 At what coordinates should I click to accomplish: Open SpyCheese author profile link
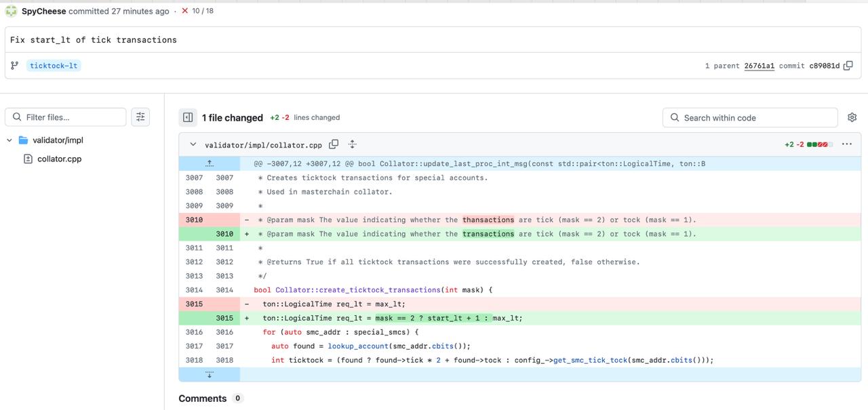(43, 12)
